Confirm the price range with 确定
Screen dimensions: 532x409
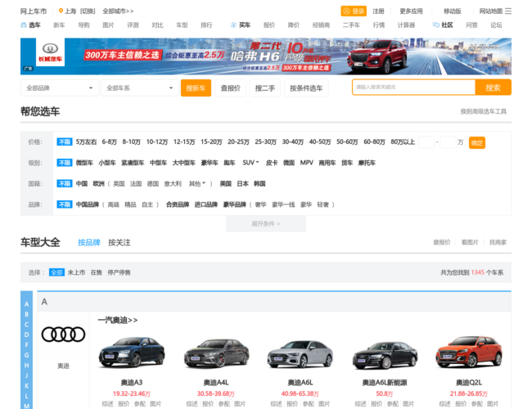(477, 142)
